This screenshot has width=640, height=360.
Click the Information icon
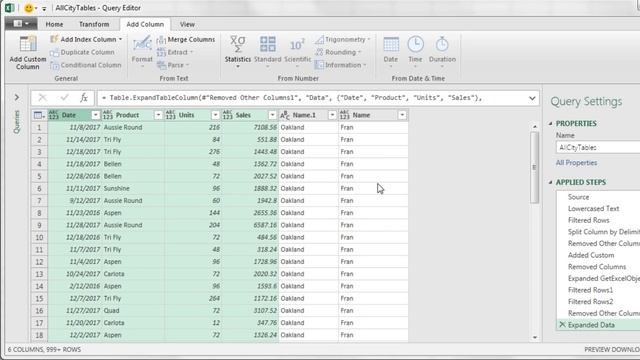click(x=319, y=65)
